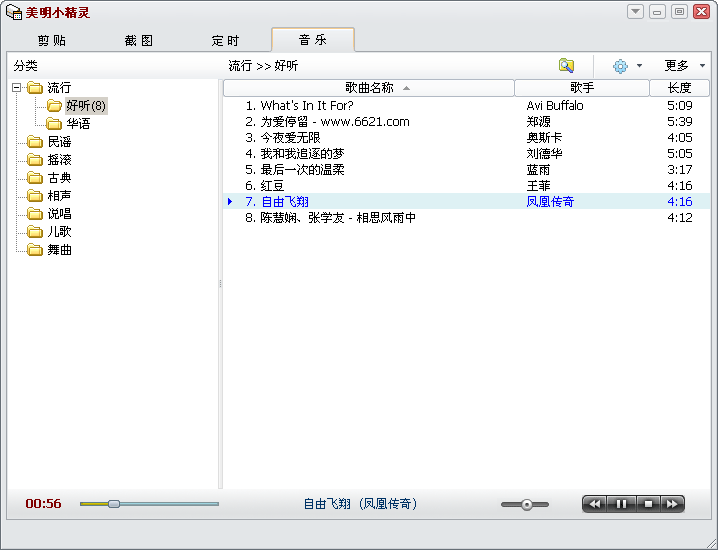Switch to the 截图 tab
This screenshot has height=550, width=718.
pyautogui.click(x=139, y=40)
